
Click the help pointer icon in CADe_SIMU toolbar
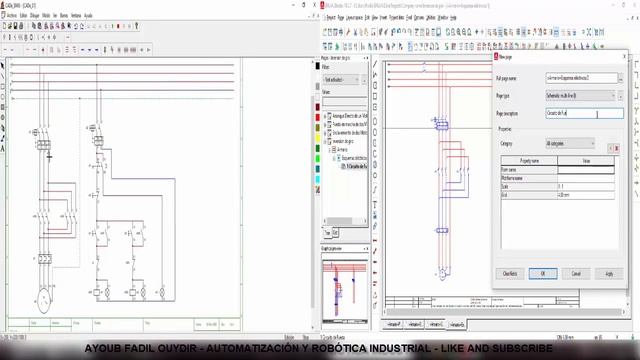136,26
